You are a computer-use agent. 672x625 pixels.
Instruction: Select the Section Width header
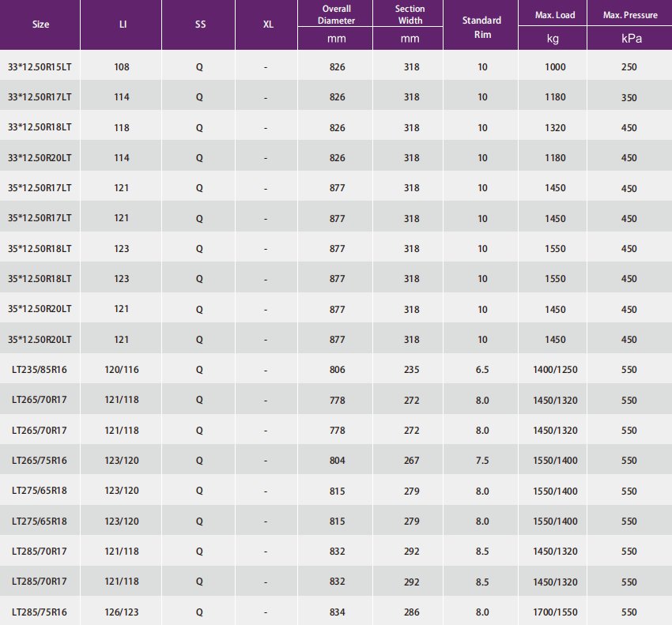(410, 14)
